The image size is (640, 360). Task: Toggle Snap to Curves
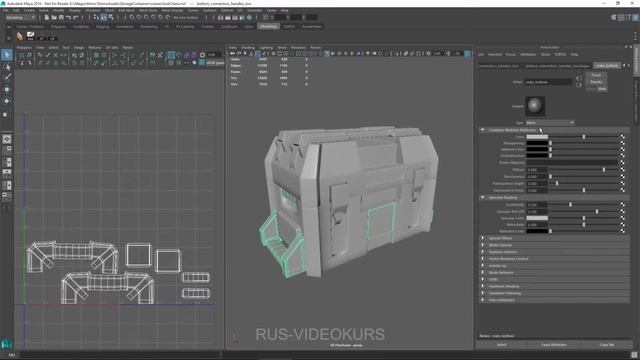[x=139, y=18]
